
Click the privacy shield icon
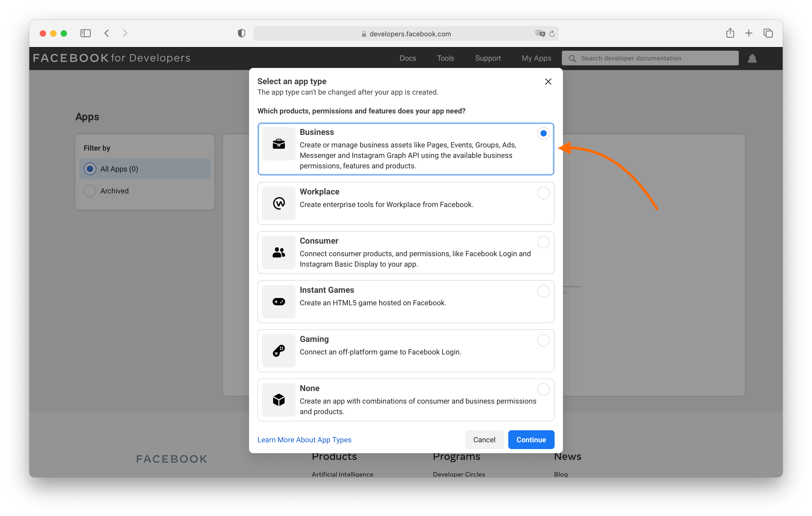point(241,33)
